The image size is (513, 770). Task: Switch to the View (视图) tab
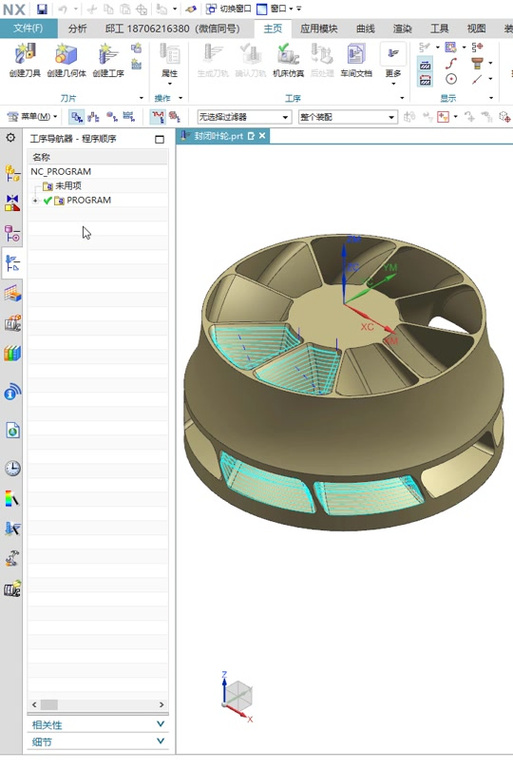tap(476, 28)
